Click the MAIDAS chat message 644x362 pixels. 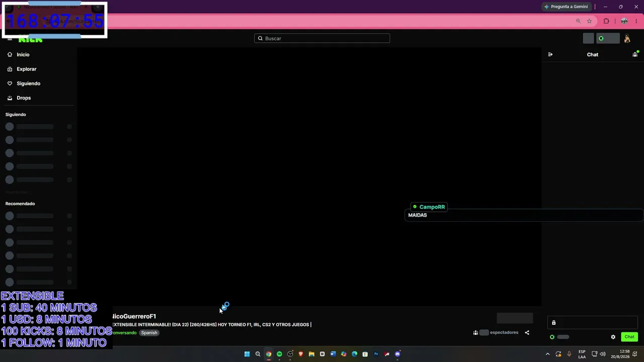(x=418, y=215)
